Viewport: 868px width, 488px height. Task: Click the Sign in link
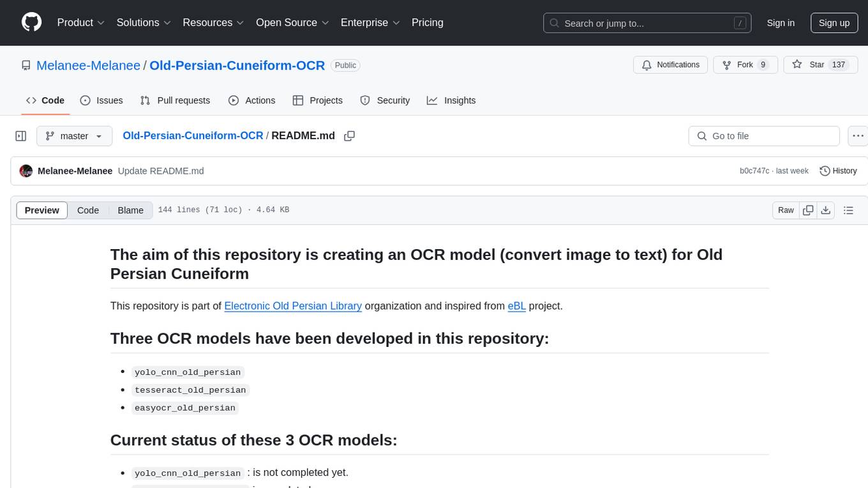coord(781,23)
